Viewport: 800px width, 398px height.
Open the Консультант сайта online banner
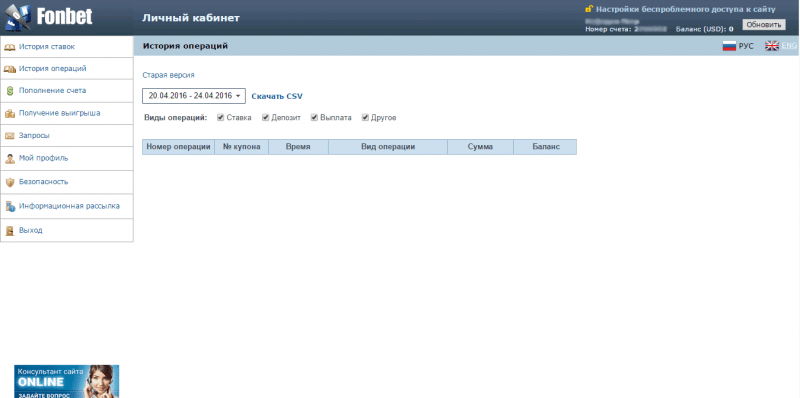(x=67, y=381)
